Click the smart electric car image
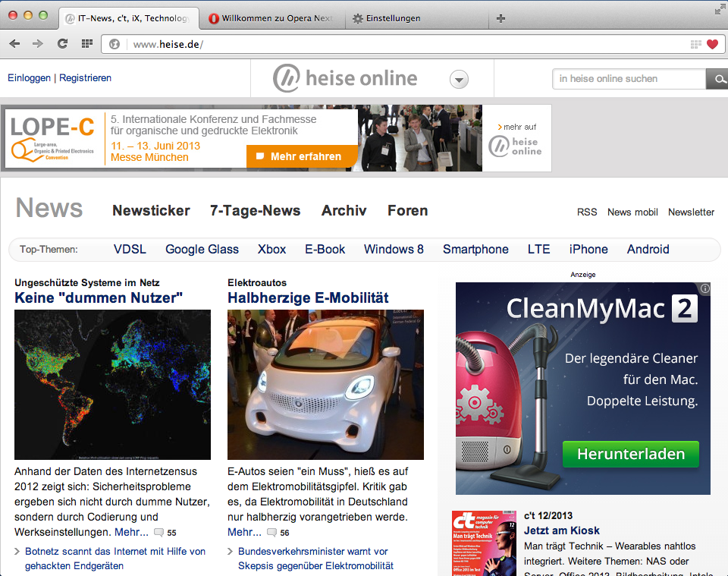The image size is (728, 576). click(x=325, y=385)
